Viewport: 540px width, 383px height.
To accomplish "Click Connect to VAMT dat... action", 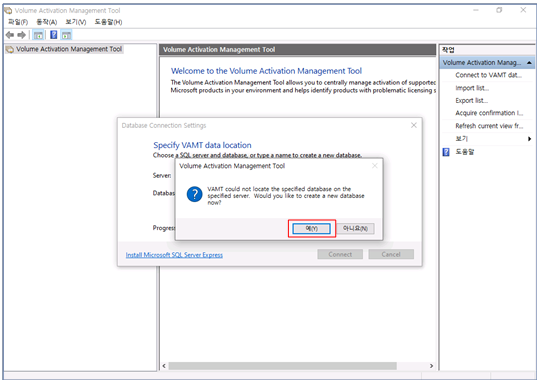I will click(488, 75).
